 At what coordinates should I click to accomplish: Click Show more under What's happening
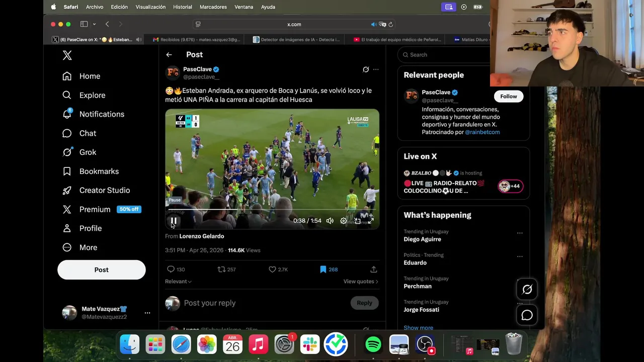(x=418, y=328)
